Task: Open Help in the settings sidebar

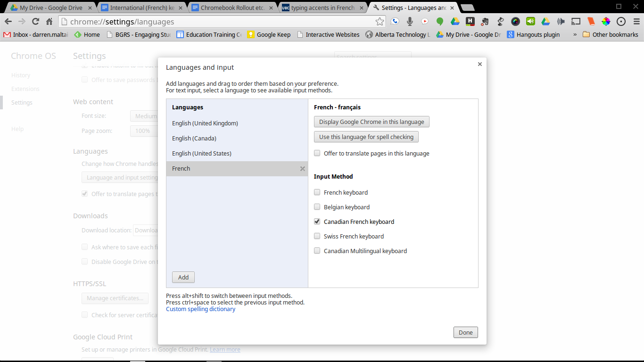Action: click(17, 129)
